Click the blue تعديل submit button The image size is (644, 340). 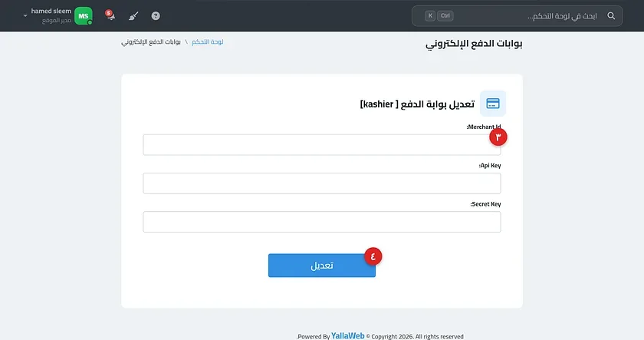pyautogui.click(x=321, y=266)
